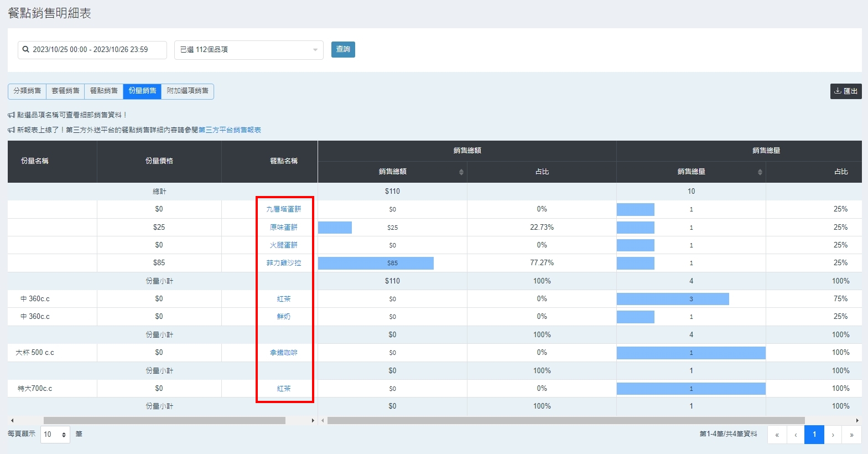This screenshot has height=454, width=868.
Task: Go to first page with « button
Action: pos(777,435)
